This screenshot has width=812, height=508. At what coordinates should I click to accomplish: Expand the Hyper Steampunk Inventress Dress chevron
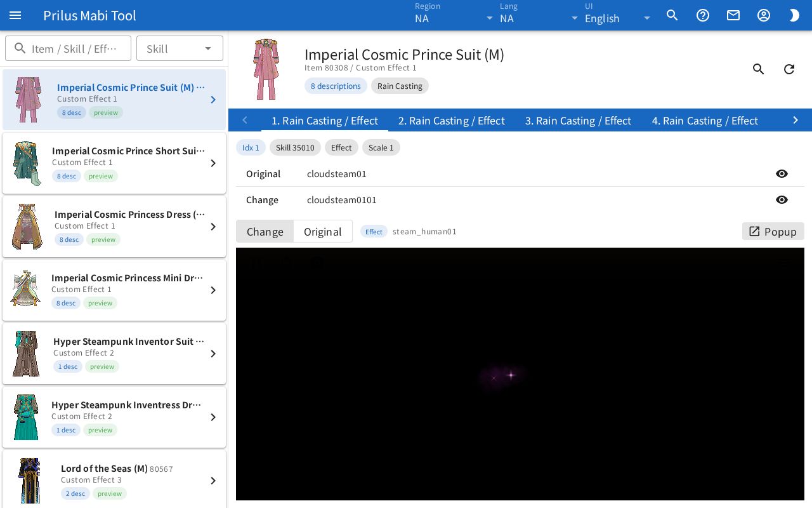(x=213, y=417)
